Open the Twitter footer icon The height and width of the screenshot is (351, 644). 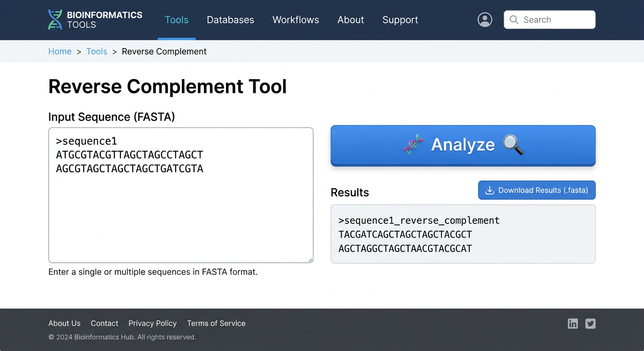point(590,324)
